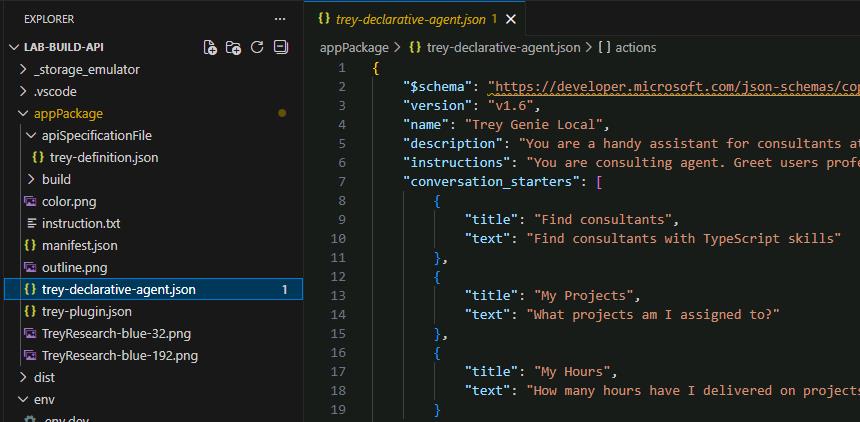The image size is (860, 422).
Task: Click the New File icon in Explorer
Action: 210,48
